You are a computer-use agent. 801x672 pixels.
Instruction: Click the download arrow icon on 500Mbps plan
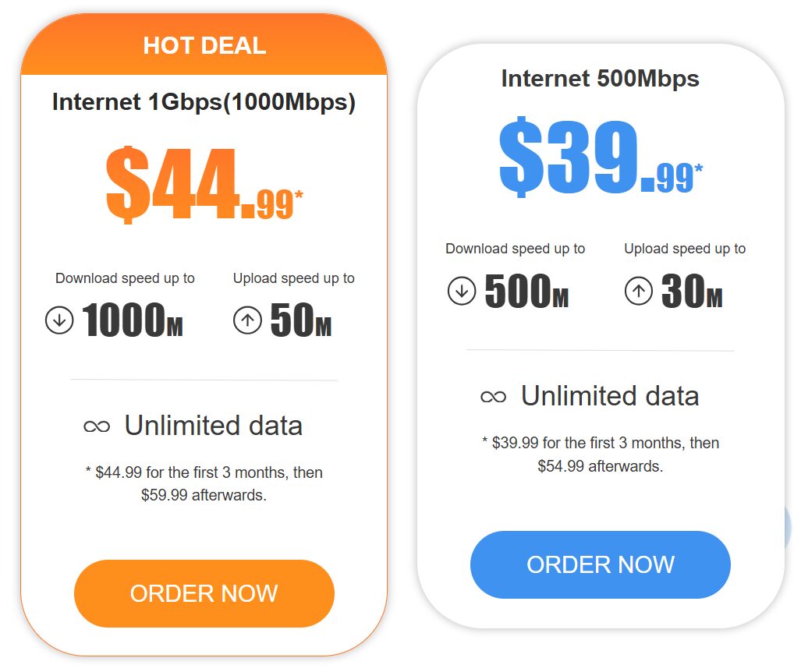click(461, 290)
